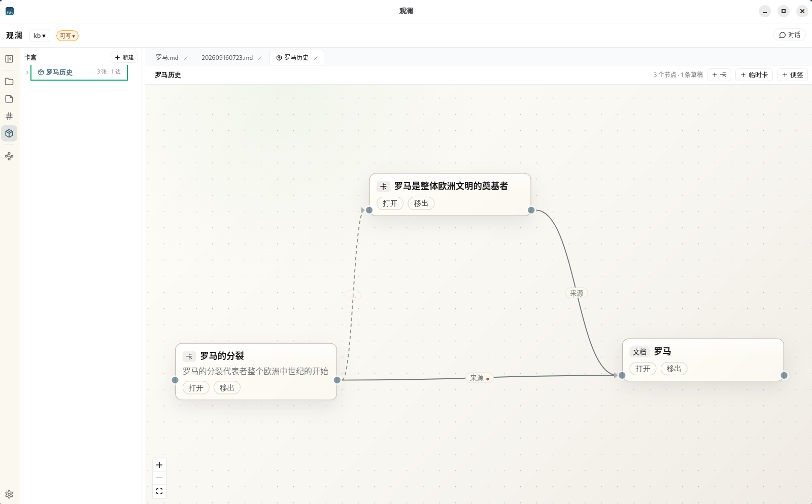Click the 罗马的分裂 card title
Image resolution: width=812 pixels, height=504 pixels.
click(222, 356)
